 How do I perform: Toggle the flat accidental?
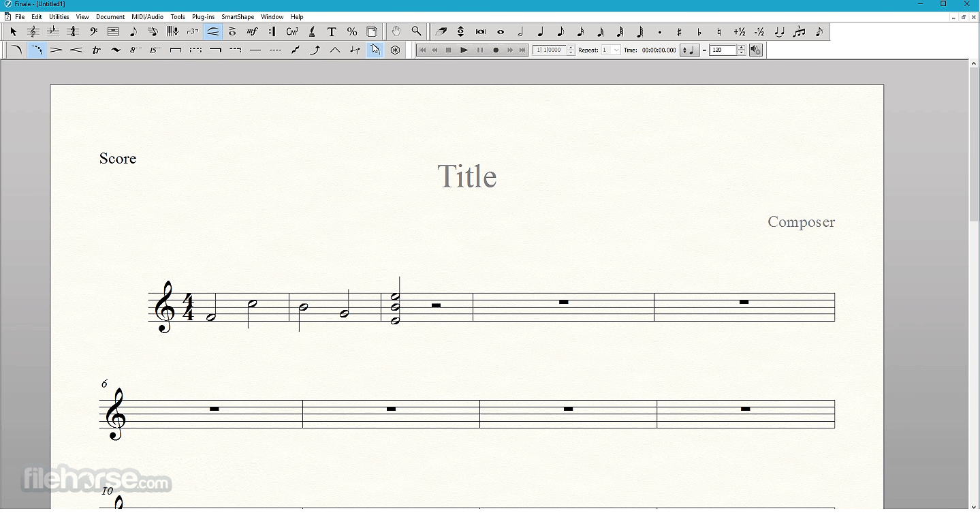[699, 31]
